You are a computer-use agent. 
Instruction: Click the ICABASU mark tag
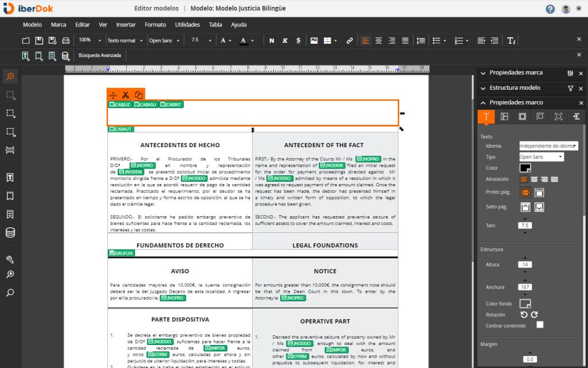coord(145,105)
